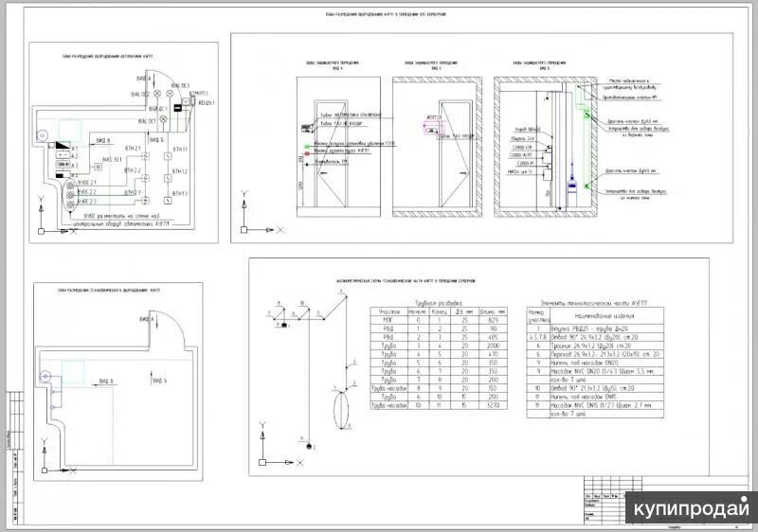This screenshot has width=758, height=532.
Task: Click the red button marker beside first door
Action: 306,156
